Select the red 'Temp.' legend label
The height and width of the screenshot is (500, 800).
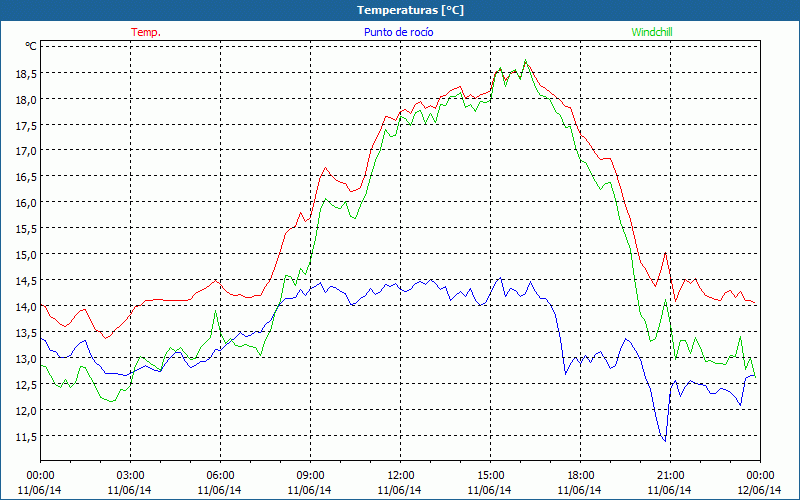coord(146,32)
